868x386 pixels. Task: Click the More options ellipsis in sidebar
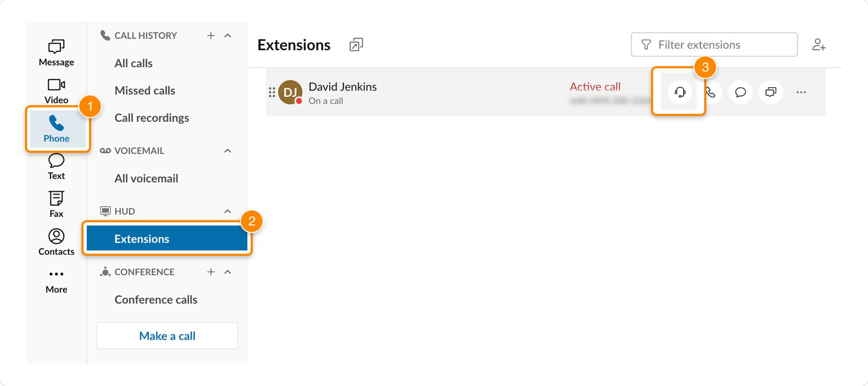56,280
